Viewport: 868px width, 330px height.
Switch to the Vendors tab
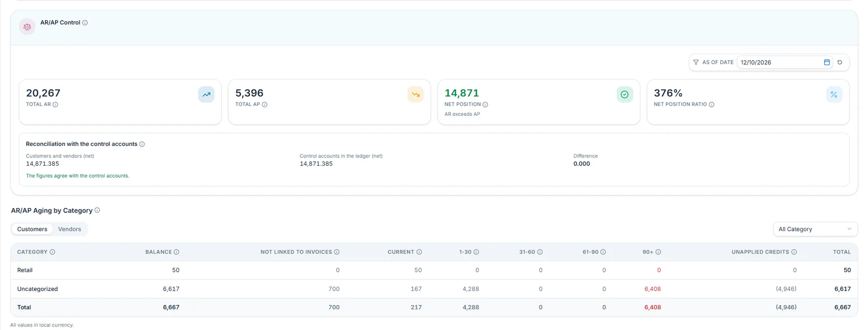click(69, 229)
